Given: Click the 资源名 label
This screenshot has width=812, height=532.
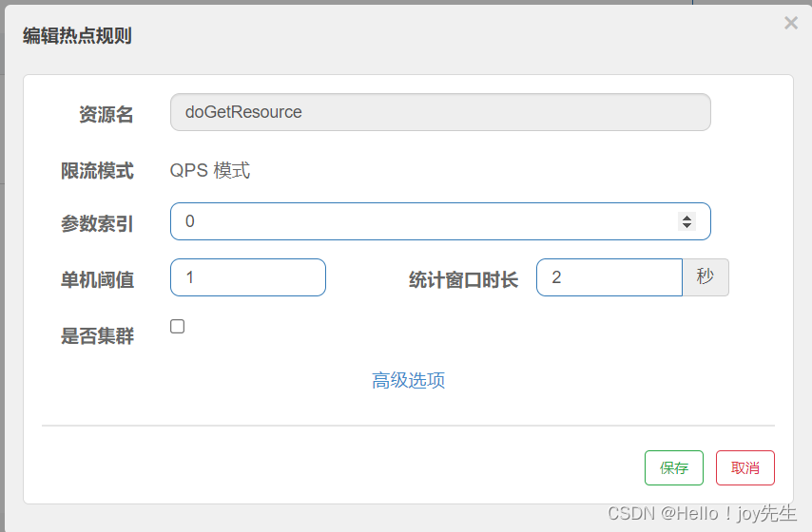Looking at the screenshot, I should point(106,114).
